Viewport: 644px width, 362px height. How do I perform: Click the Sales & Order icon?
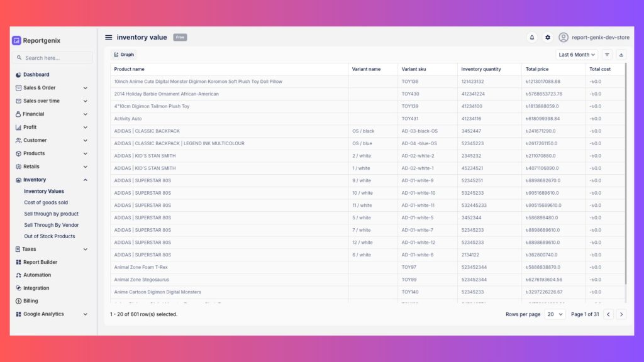pyautogui.click(x=18, y=88)
